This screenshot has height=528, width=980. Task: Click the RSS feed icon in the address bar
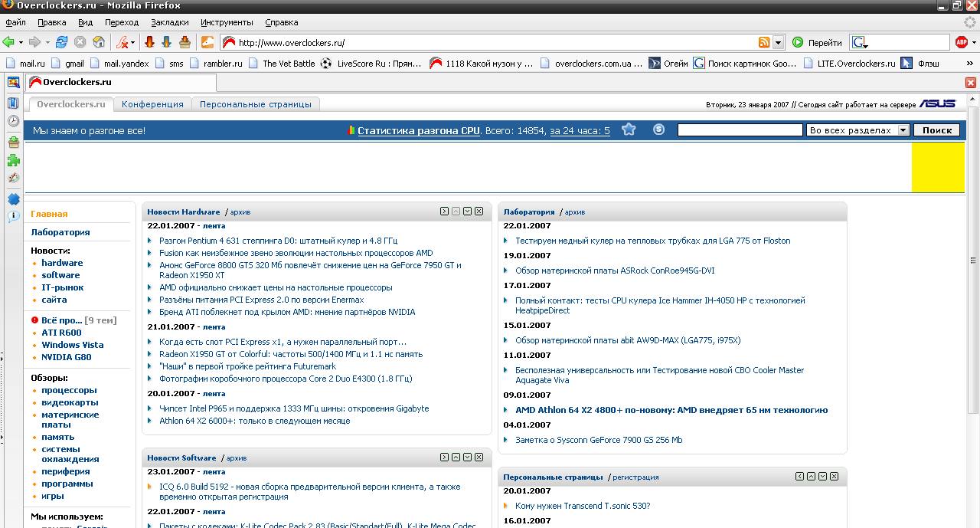click(764, 43)
